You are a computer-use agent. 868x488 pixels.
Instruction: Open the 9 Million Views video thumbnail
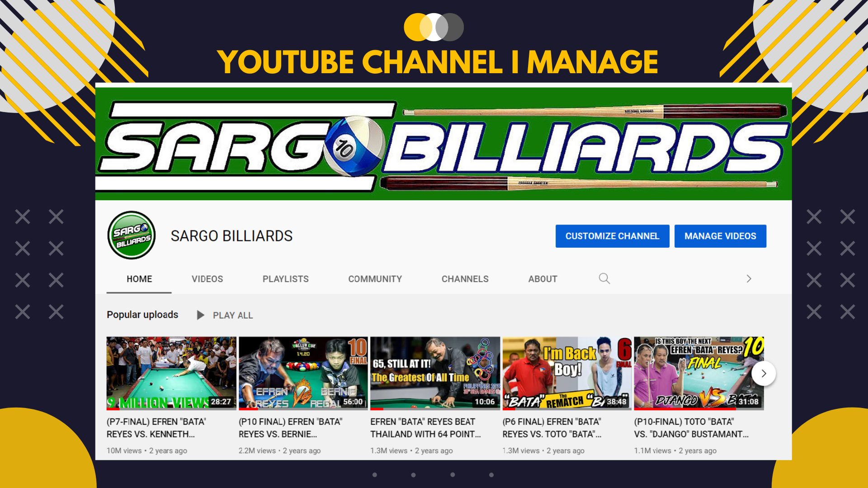coord(171,373)
